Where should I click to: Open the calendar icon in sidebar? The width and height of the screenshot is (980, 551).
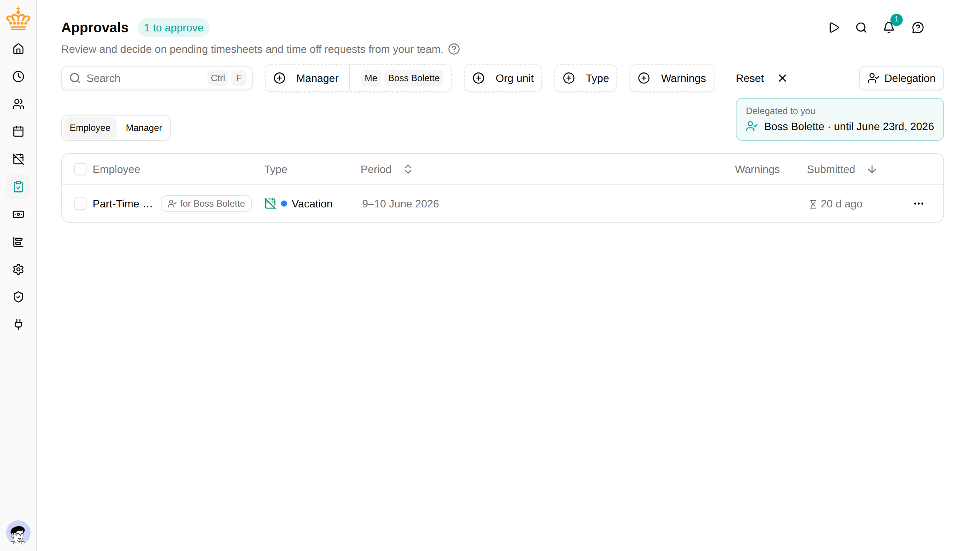point(18,132)
